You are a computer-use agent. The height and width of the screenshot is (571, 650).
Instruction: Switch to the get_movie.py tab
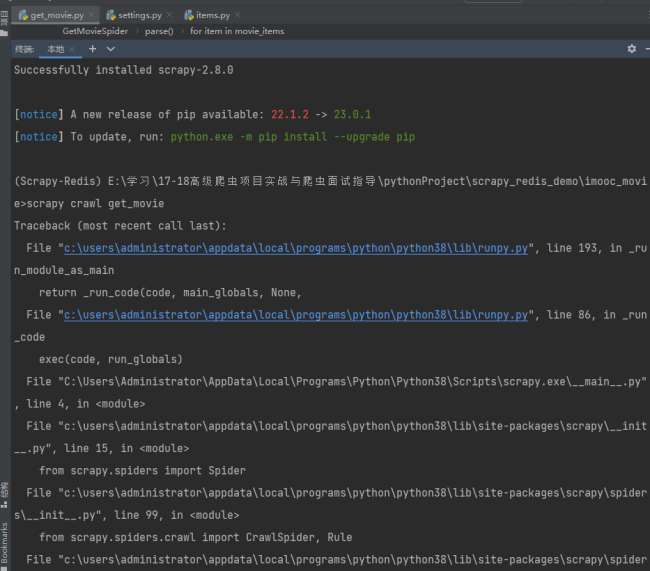pos(56,15)
